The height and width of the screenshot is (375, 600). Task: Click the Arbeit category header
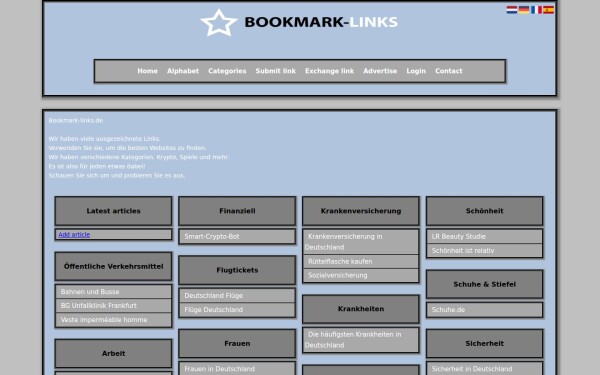[x=113, y=354]
